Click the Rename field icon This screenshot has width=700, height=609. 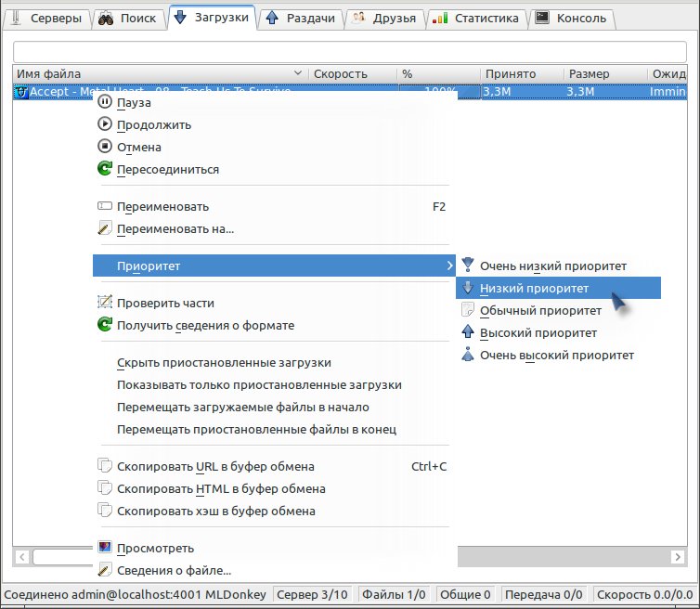pos(105,206)
